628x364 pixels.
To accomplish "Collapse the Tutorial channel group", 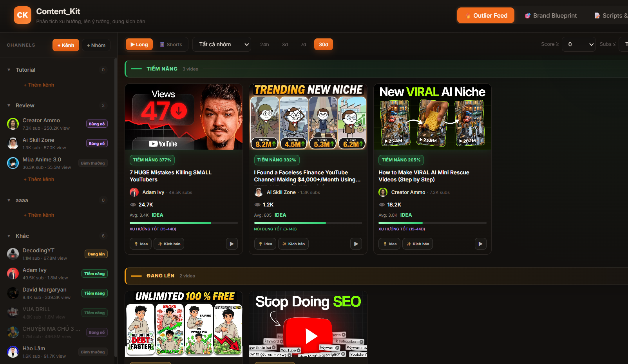I will click(x=9, y=70).
